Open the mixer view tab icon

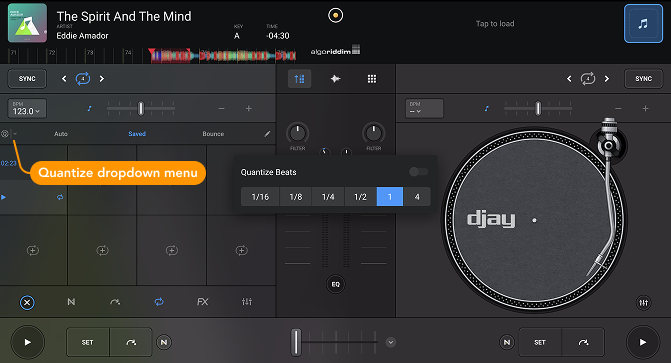tap(300, 79)
